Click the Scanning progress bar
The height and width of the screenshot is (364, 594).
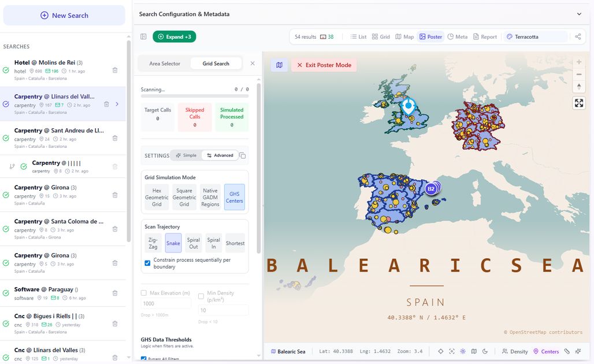[x=195, y=96]
